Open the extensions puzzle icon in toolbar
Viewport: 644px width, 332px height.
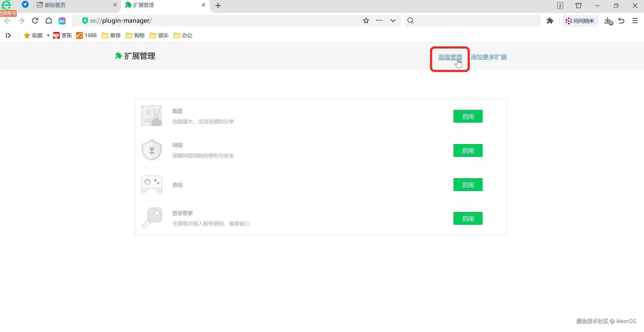point(550,21)
